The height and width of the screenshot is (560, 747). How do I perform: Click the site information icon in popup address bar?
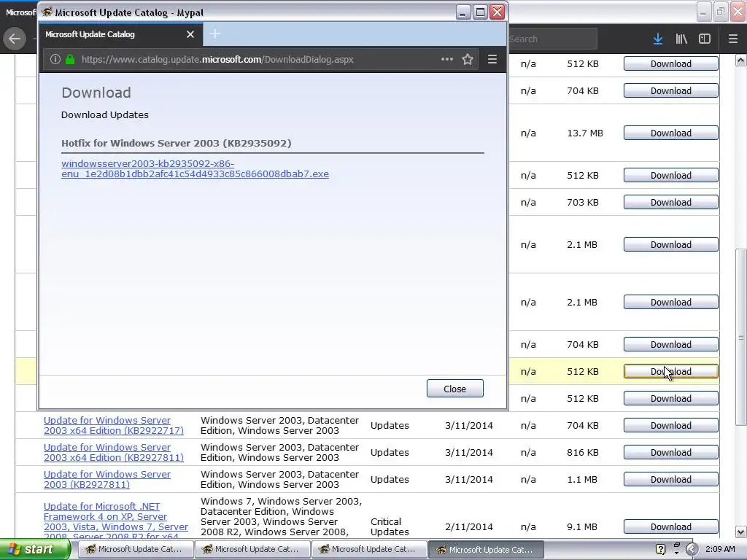55,60
